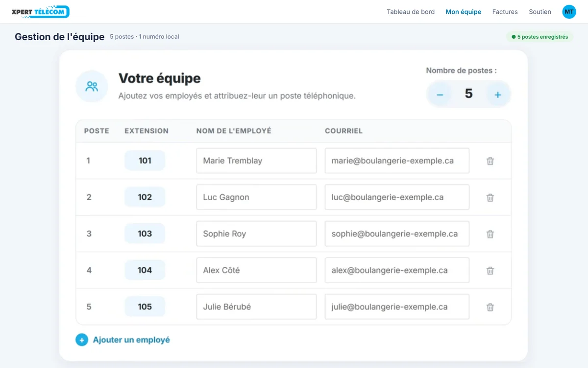
Task: Click the email field luc@boulangerie-exemple.ca
Action: pyautogui.click(x=397, y=197)
